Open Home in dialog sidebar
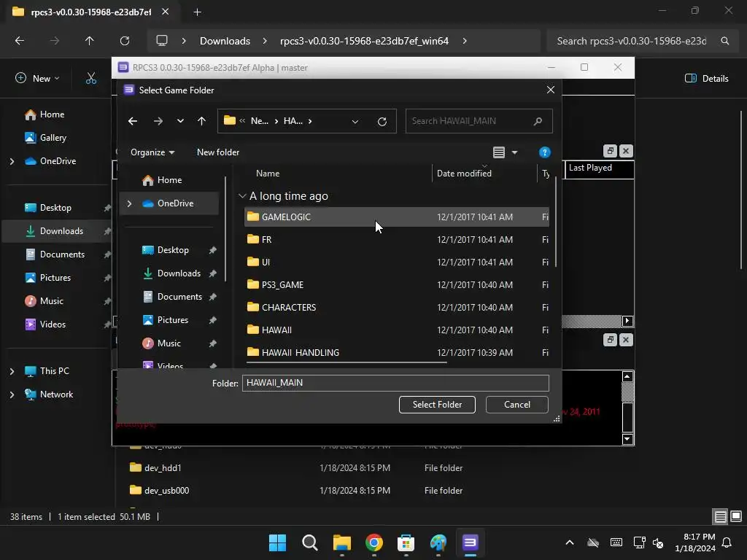Image resolution: width=747 pixels, height=560 pixels. [x=169, y=180]
